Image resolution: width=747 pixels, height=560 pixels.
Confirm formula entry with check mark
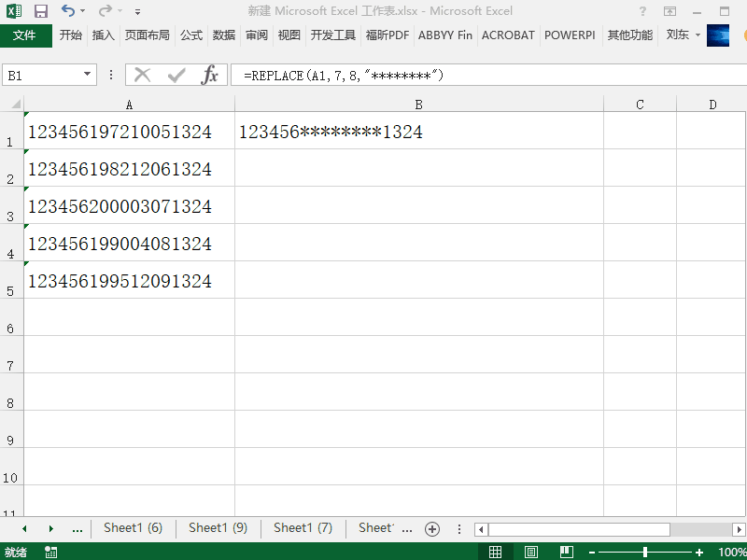[x=176, y=76]
